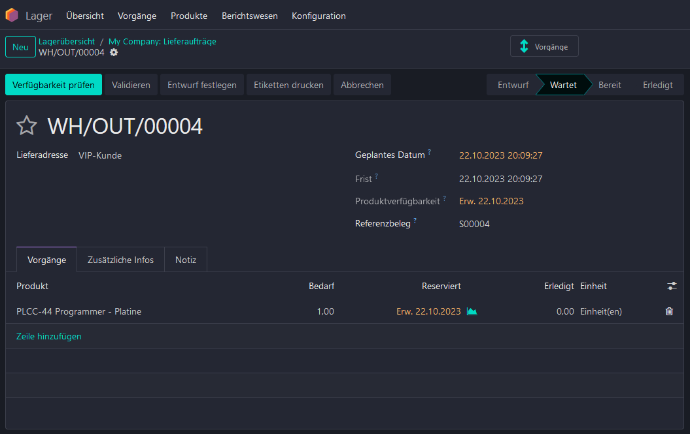This screenshot has width=690, height=434.
Task: Click the WH/OUT/00004 form title
Action: tap(125, 126)
